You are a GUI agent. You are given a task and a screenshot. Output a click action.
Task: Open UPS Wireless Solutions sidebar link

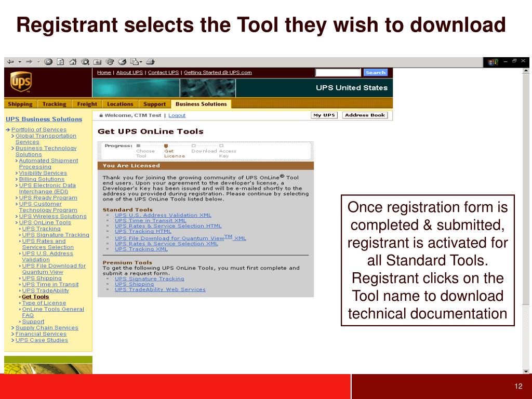click(x=52, y=216)
